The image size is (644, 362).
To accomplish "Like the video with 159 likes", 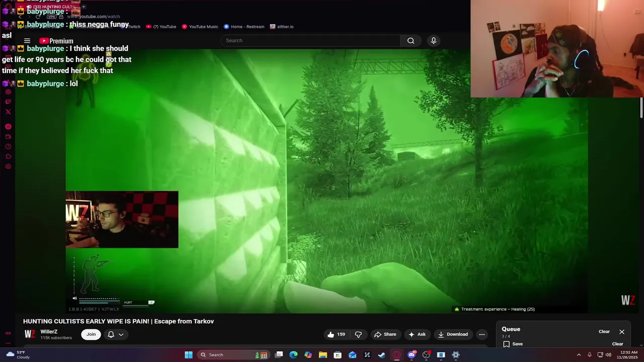I will [x=336, y=334].
